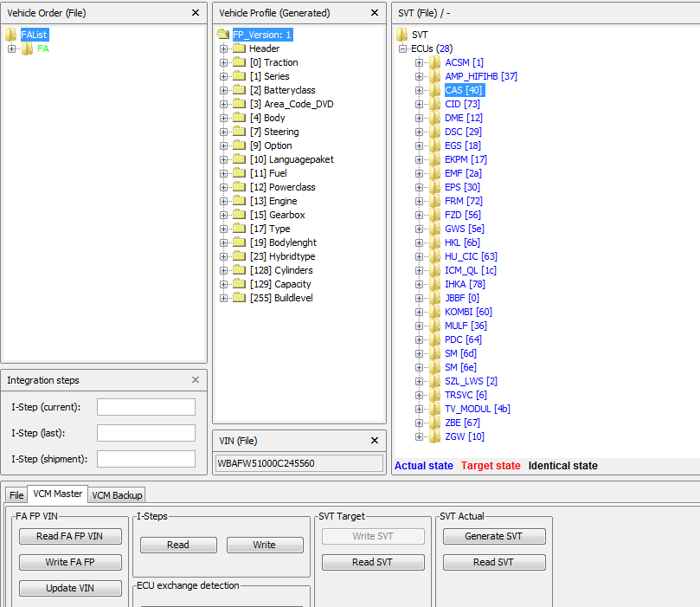Viewport: 700px width, 607px height.
Task: Click the FRM [72] folder icon
Action: 435,201
